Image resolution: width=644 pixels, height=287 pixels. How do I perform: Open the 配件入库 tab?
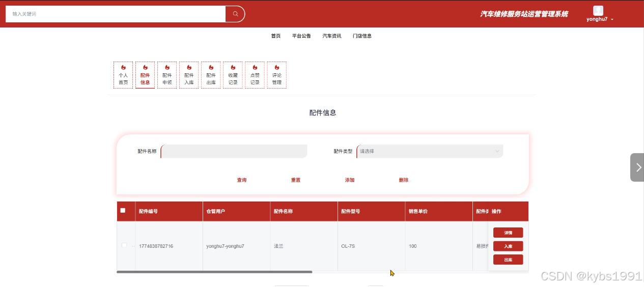tap(189, 75)
